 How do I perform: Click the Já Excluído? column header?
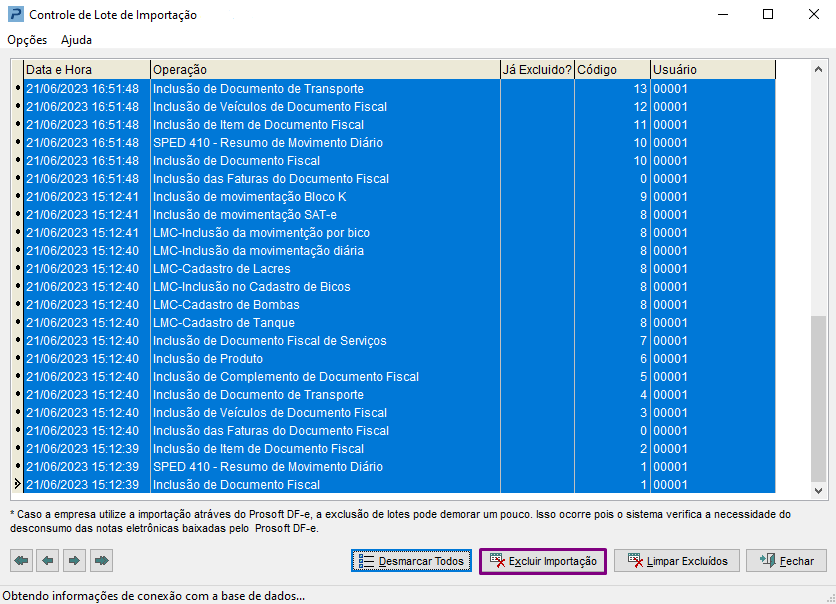tap(537, 70)
